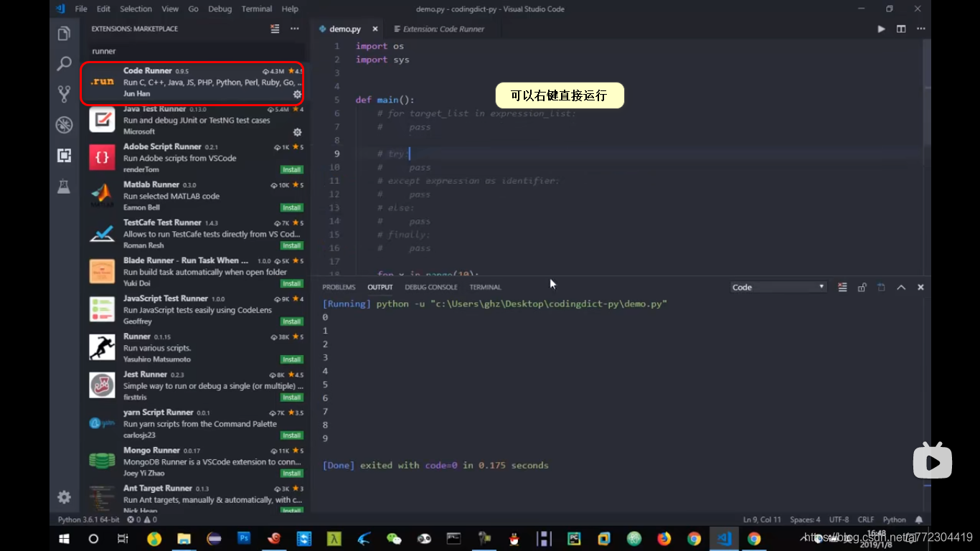Select the OUTPUT panel tab
Viewport: 980px width, 551px height.
[x=380, y=287]
